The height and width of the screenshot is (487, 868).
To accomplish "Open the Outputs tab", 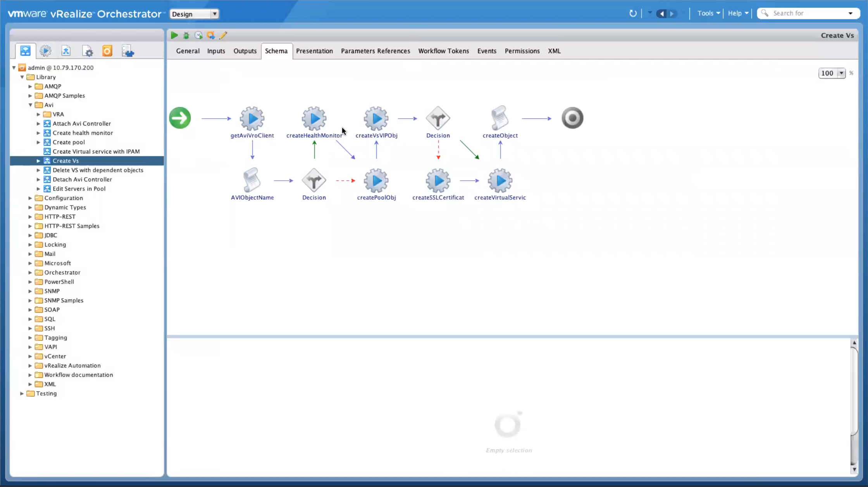I will 245,51.
